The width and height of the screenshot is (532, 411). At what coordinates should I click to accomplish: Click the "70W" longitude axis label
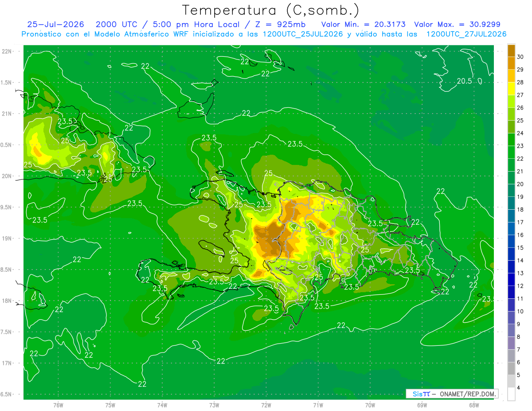point(370,405)
